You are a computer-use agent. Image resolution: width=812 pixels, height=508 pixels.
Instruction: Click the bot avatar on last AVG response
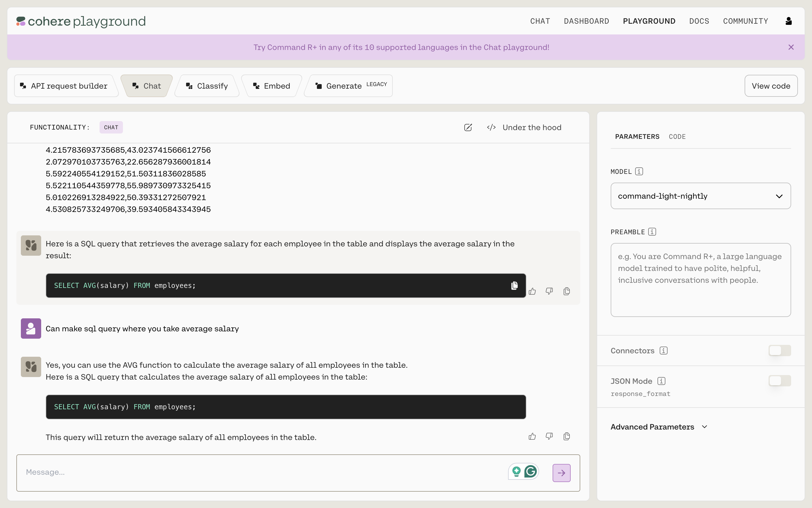[x=31, y=367]
